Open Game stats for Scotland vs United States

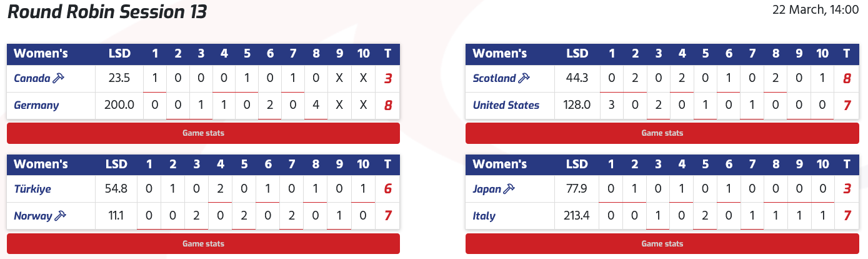[x=662, y=133]
